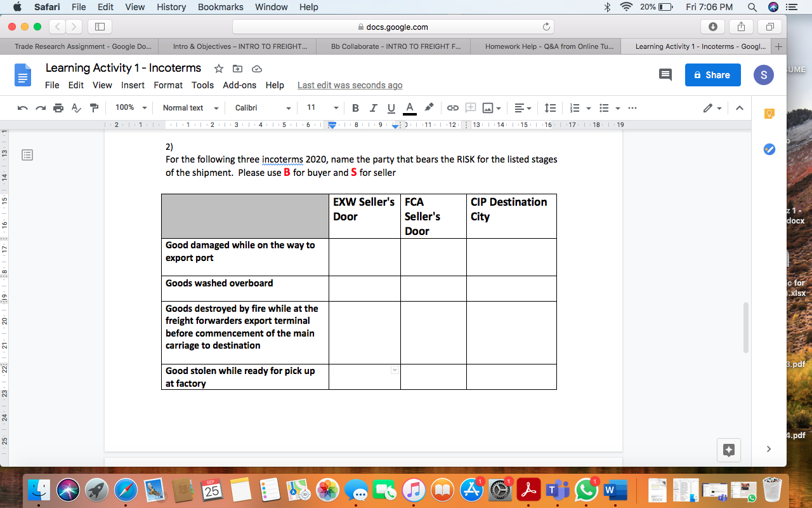This screenshot has width=812, height=508.
Task: Switch to the Homework Help tab
Action: [549, 46]
